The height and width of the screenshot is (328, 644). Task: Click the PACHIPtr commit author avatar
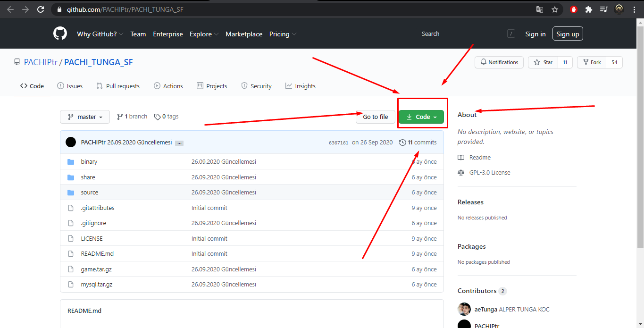(71, 142)
